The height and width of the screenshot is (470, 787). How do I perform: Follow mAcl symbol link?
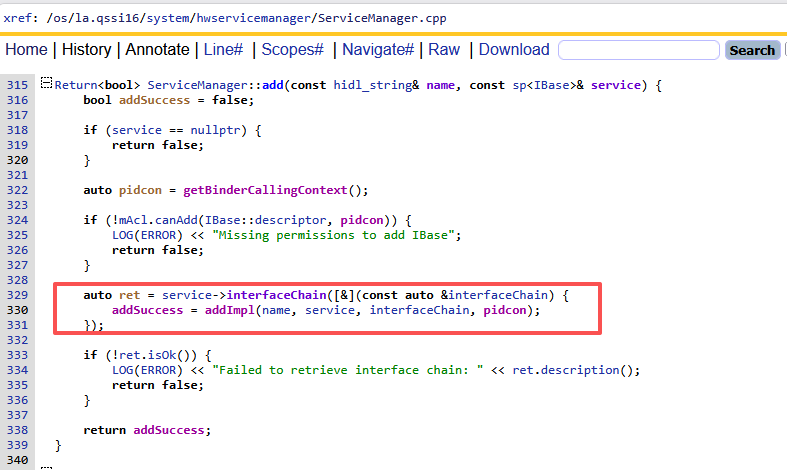[133, 220]
